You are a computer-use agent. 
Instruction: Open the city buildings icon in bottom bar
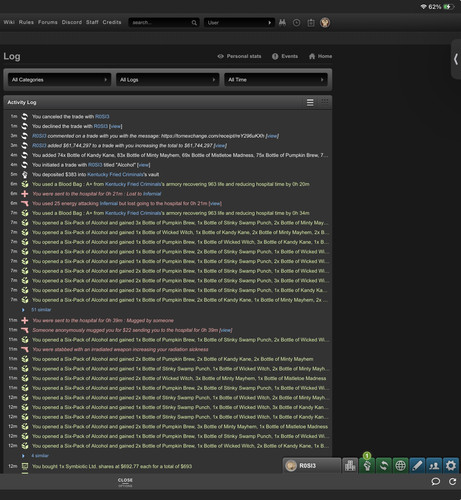350,465
